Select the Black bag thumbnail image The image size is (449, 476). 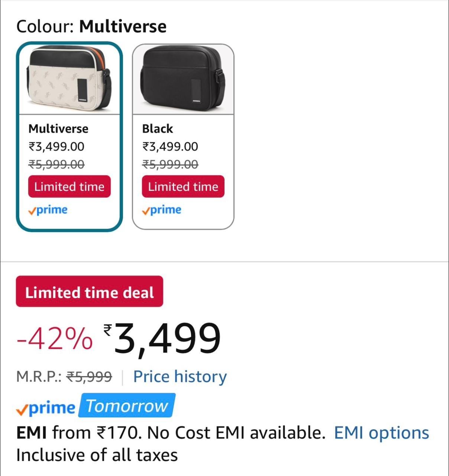(183, 79)
